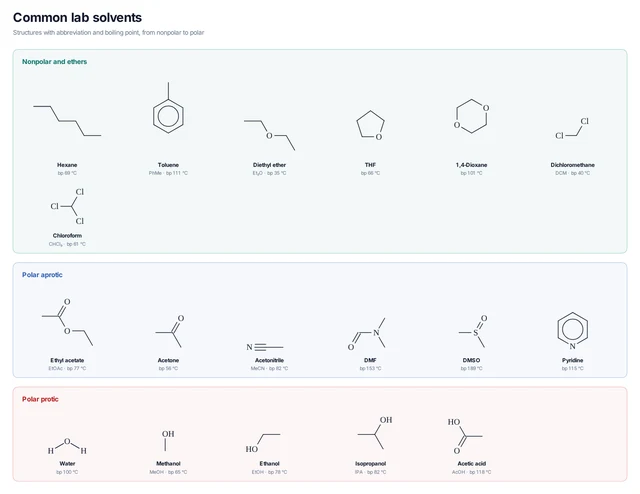Select the 'bp 153 °C' caption under DMF

(x=371, y=368)
